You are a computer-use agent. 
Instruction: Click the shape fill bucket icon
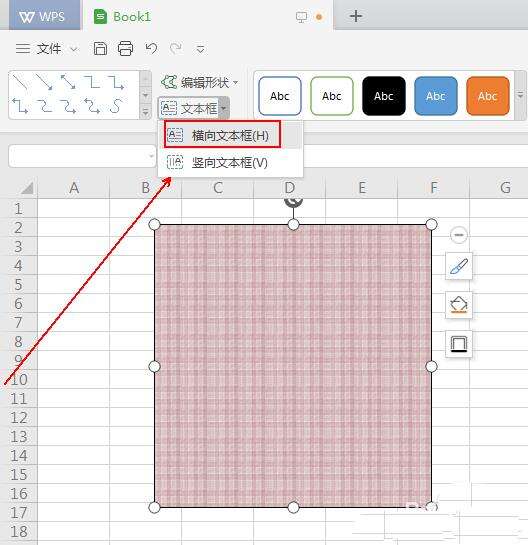(459, 305)
